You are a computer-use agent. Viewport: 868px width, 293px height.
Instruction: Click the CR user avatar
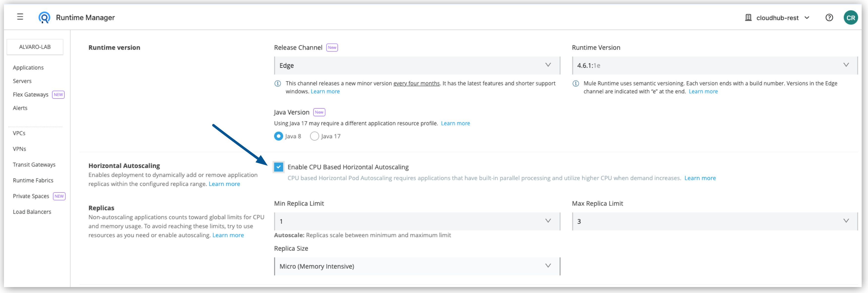coord(851,18)
